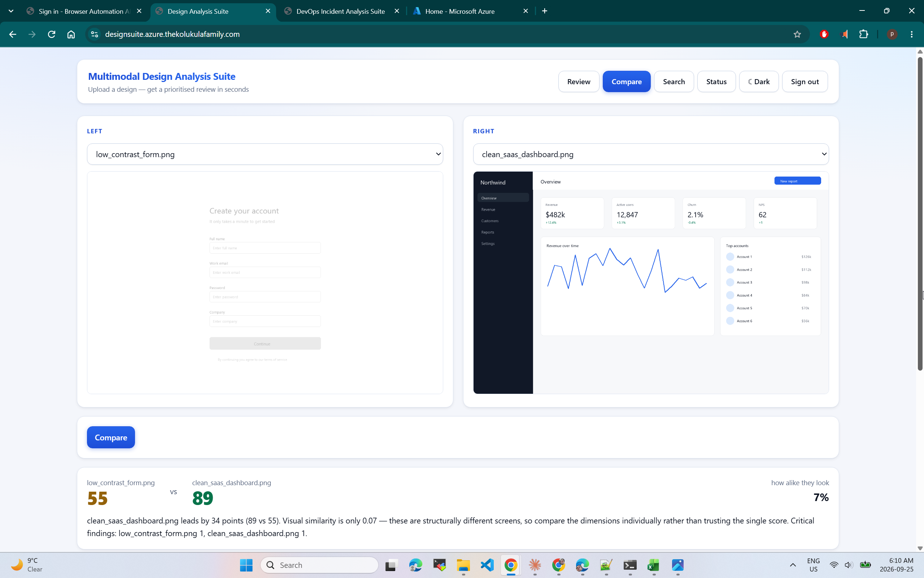Open a new browser tab

coord(544,11)
